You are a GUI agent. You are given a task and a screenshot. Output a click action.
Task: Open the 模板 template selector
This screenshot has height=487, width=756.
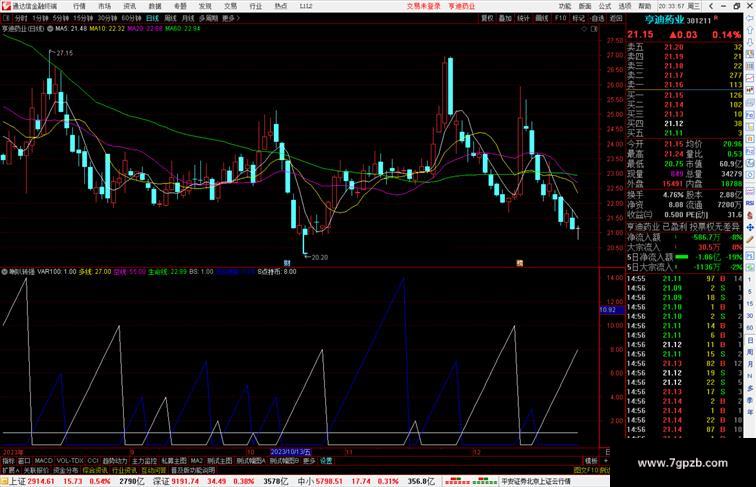click(591, 461)
